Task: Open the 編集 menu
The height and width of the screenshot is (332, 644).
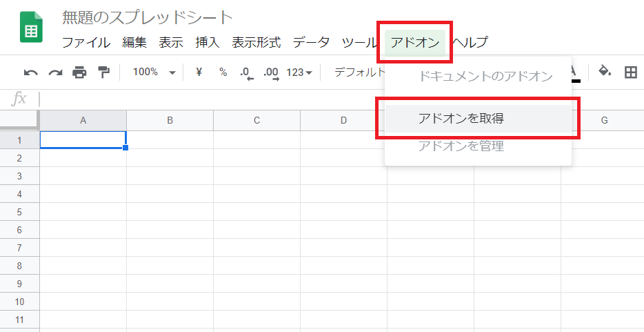Action: click(x=134, y=42)
